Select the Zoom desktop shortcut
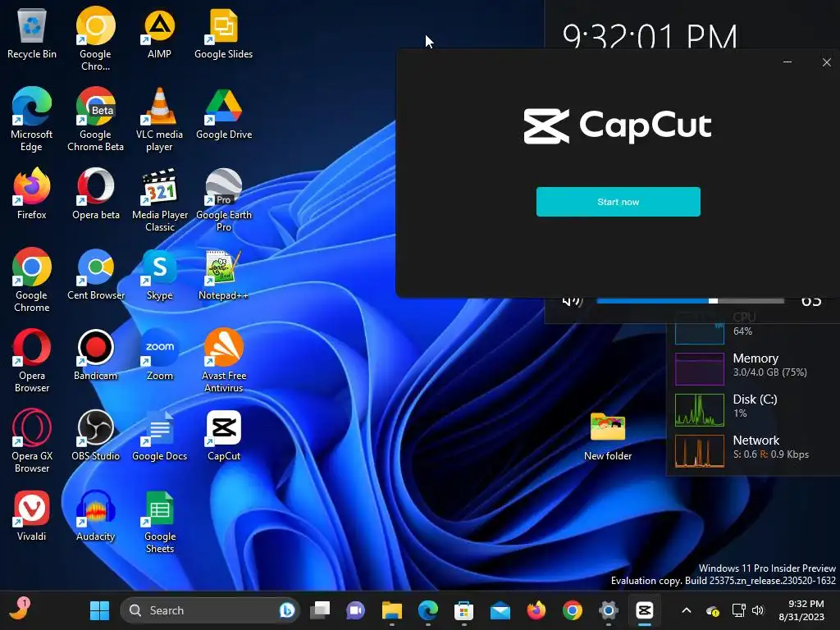Image resolution: width=840 pixels, height=630 pixels. pyautogui.click(x=160, y=354)
